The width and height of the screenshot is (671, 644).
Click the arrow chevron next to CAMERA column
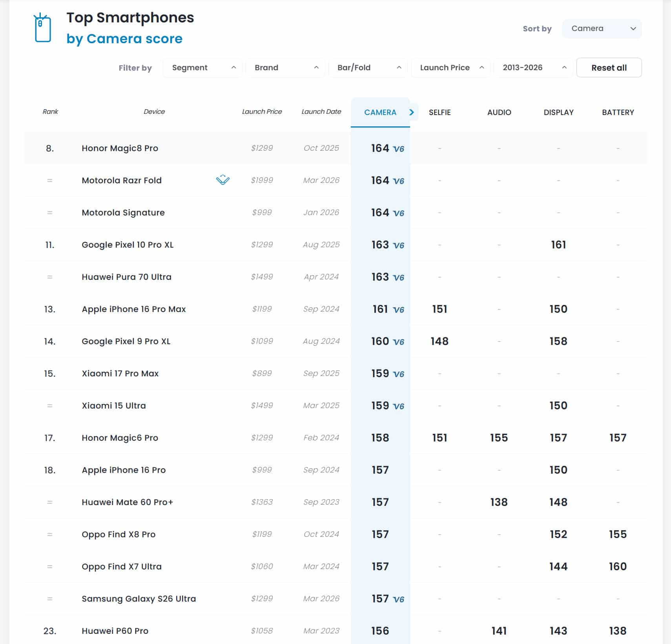pos(412,112)
